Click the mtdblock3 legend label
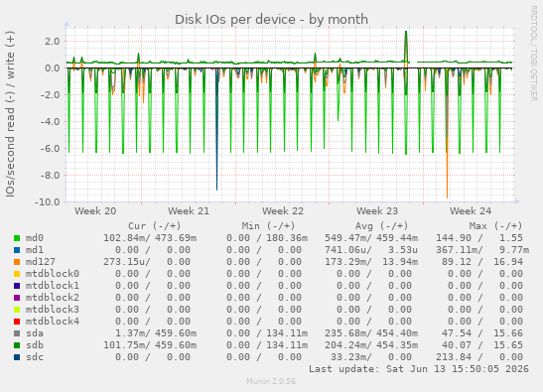This screenshot has width=543, height=392. coord(53,310)
